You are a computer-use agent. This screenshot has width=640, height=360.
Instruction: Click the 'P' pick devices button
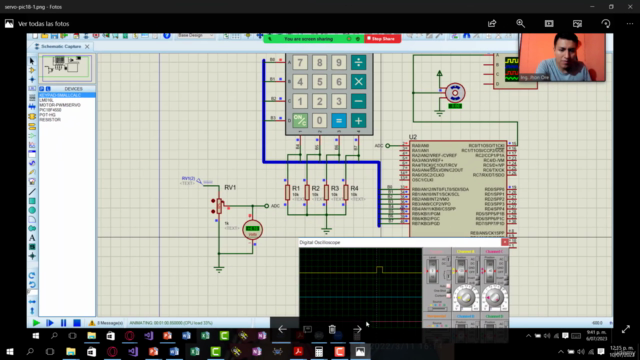point(42,89)
